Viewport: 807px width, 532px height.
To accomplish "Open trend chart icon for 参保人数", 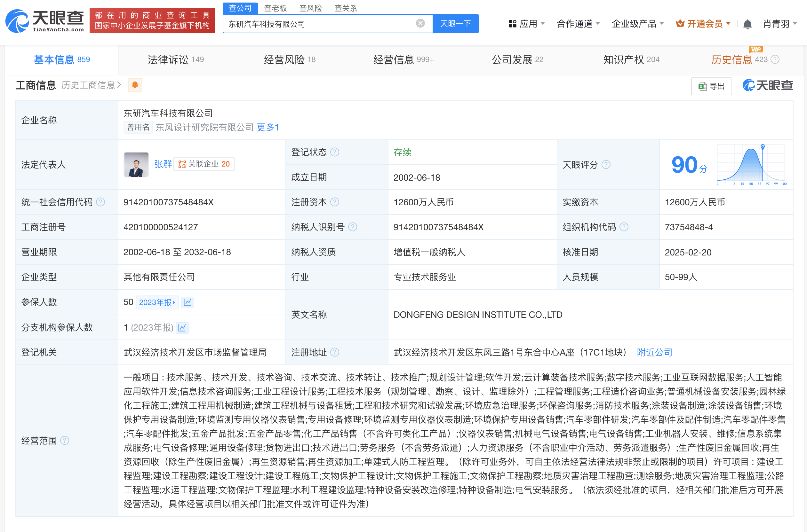I will point(188,302).
